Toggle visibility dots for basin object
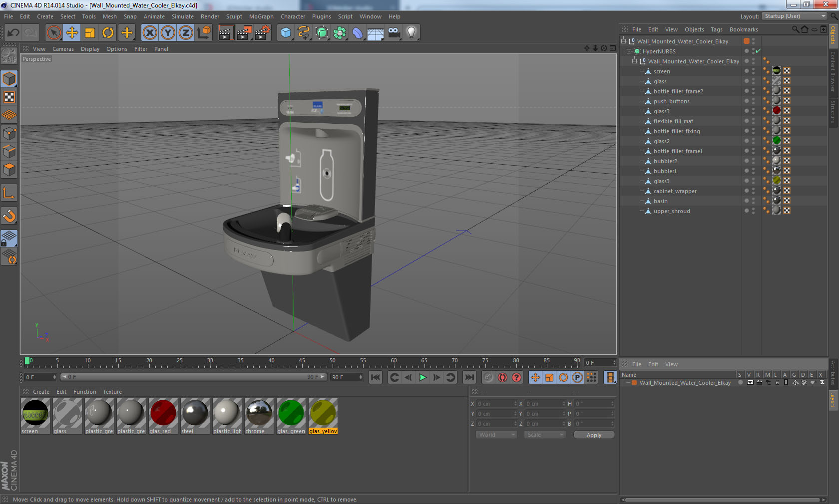This screenshot has height=504, width=839. tap(753, 201)
